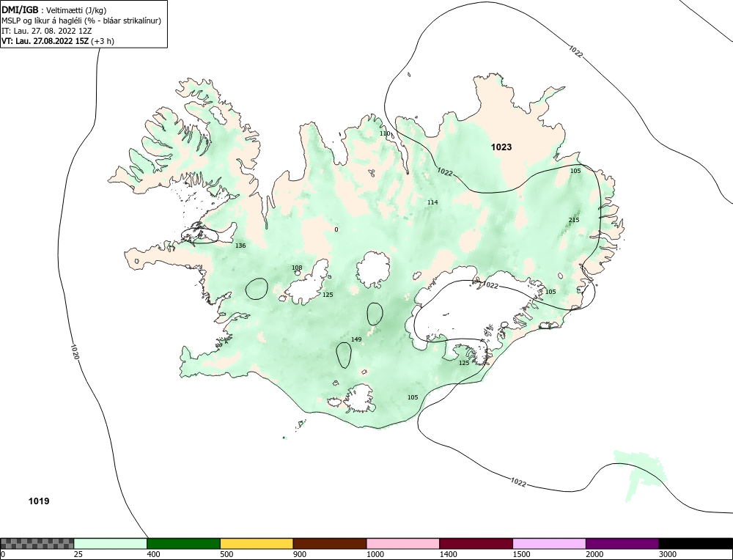Click the 'VT: Lau. 27.08.2022 15Z (+3 h)' line
733x560 pixels.
click(58, 40)
